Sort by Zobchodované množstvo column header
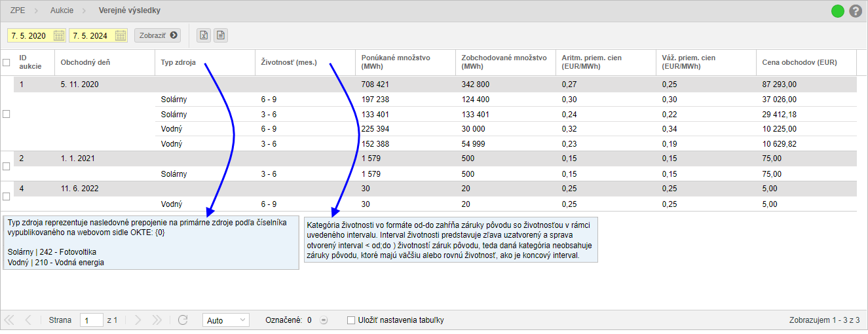Image resolution: width=868 pixels, height=334 pixels. click(505, 62)
